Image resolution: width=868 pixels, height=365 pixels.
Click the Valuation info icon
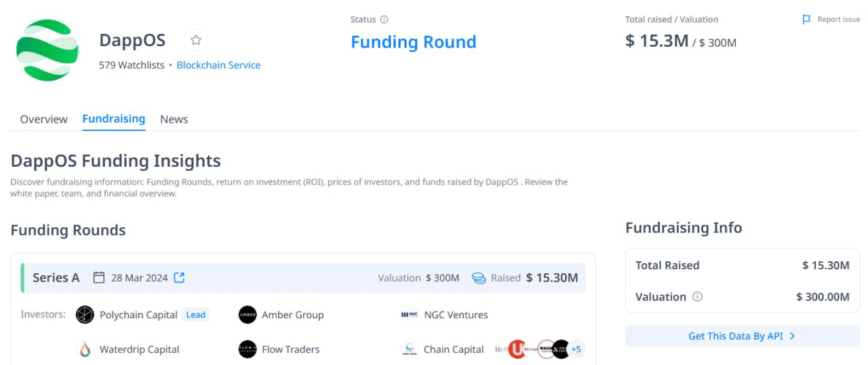698,296
